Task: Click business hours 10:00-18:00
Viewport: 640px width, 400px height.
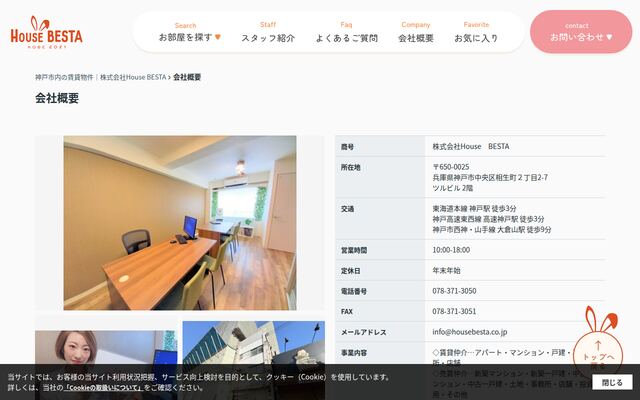Action: pyautogui.click(x=451, y=250)
